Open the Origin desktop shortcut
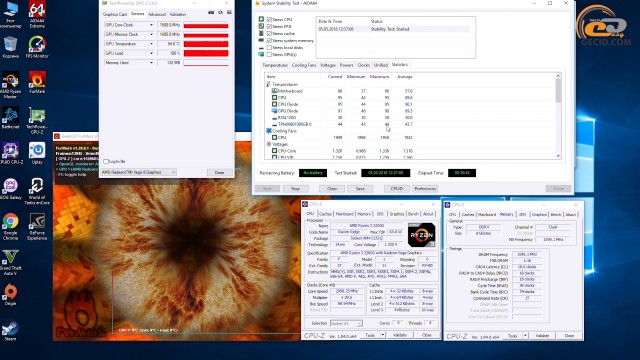Viewport: 640px width, 360px height. click(x=11, y=295)
